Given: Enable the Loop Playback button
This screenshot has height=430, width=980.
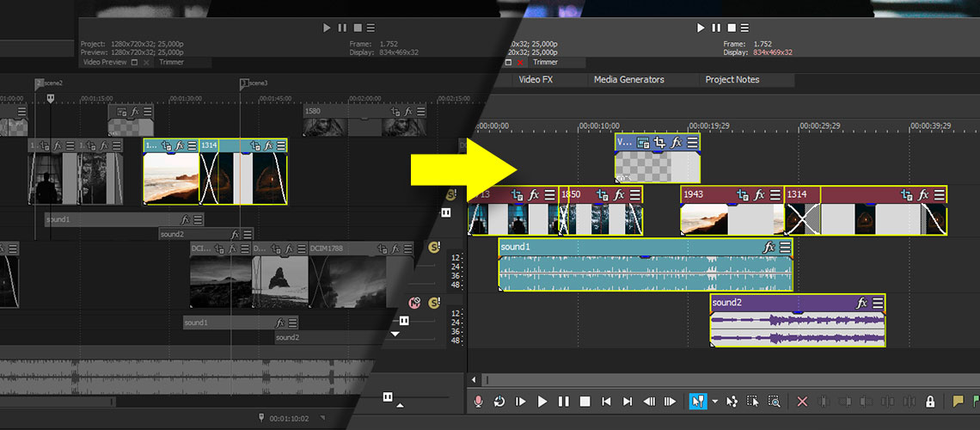Looking at the screenshot, I should 499,402.
